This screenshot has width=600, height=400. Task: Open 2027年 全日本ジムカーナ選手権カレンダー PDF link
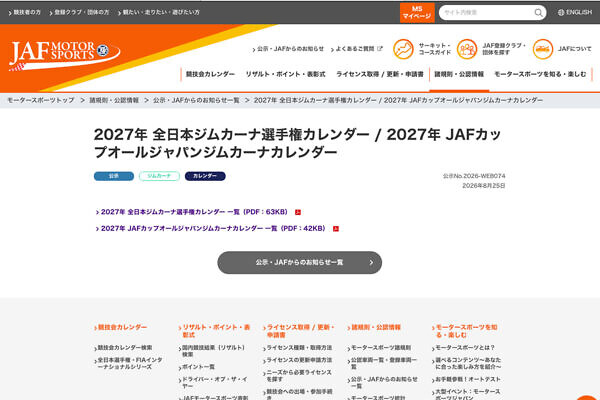[194, 212]
